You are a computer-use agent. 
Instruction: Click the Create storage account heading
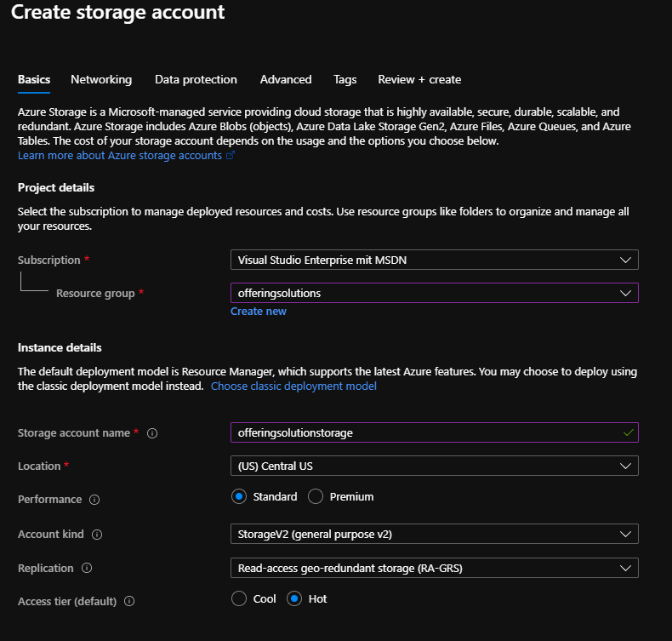[x=117, y=12]
